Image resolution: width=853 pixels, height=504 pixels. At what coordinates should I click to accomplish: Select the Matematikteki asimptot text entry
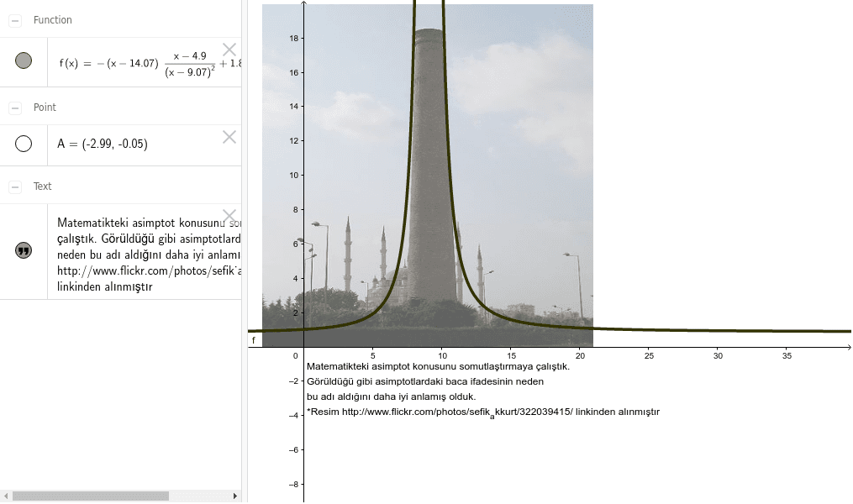pyautogui.click(x=145, y=252)
